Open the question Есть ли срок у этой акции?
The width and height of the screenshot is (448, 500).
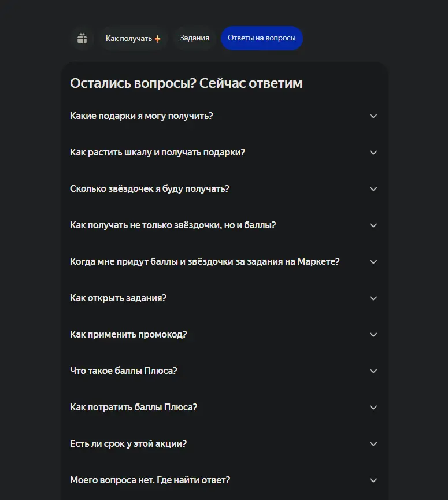(224, 443)
